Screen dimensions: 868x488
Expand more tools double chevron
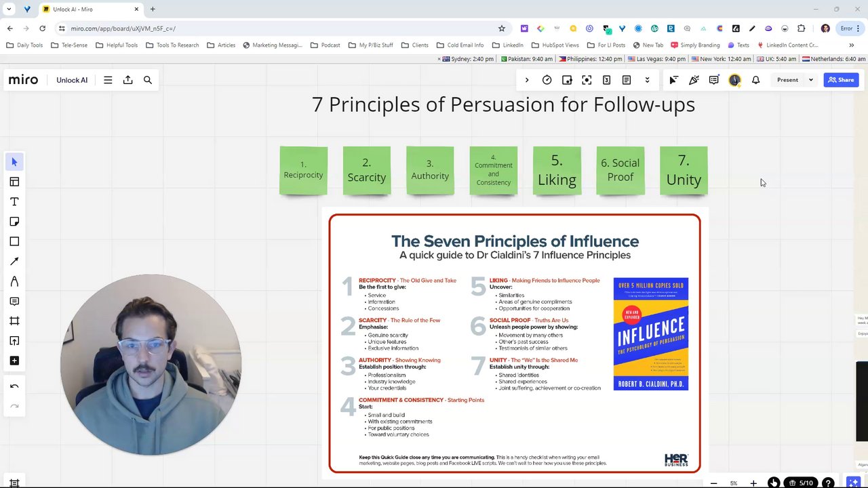click(x=647, y=80)
